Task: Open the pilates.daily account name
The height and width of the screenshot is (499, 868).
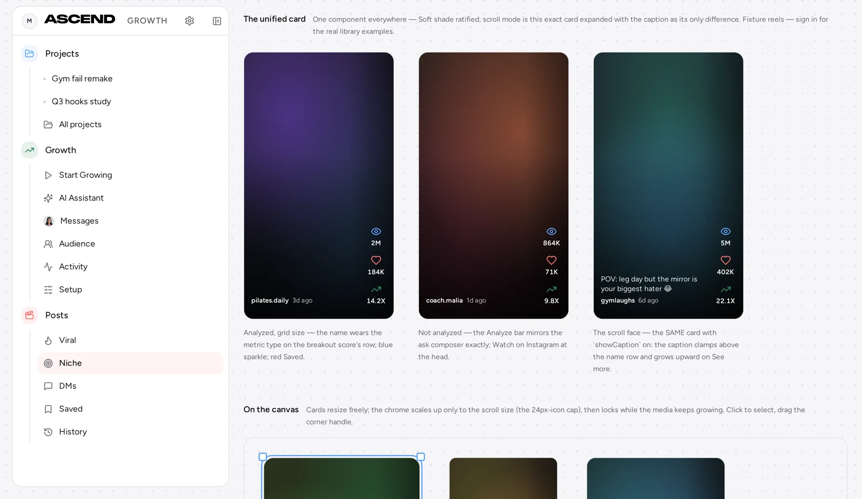Action: click(x=270, y=300)
